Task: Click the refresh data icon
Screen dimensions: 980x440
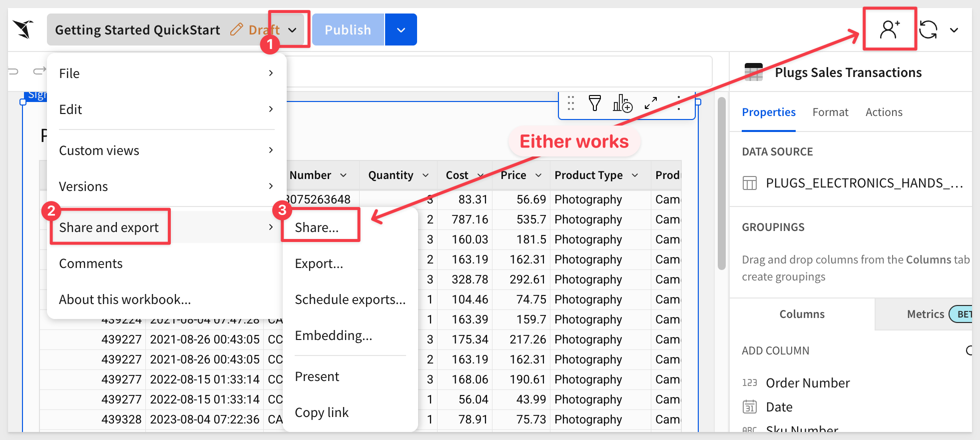Action: pyautogui.click(x=929, y=29)
